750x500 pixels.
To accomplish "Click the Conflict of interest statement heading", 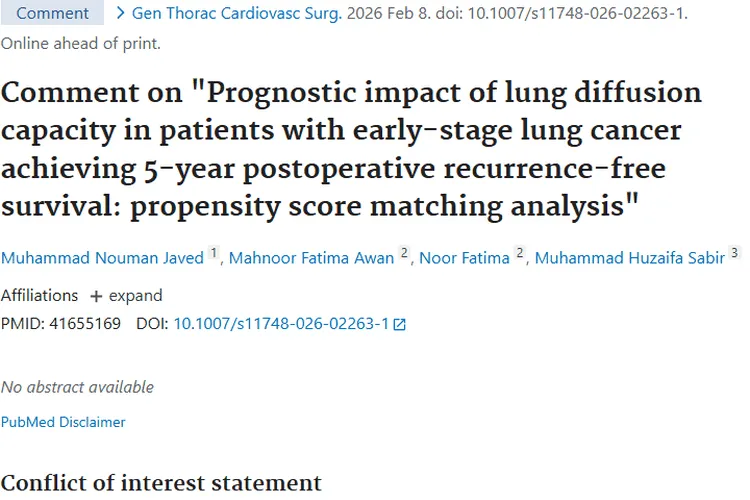I will tap(161, 483).
